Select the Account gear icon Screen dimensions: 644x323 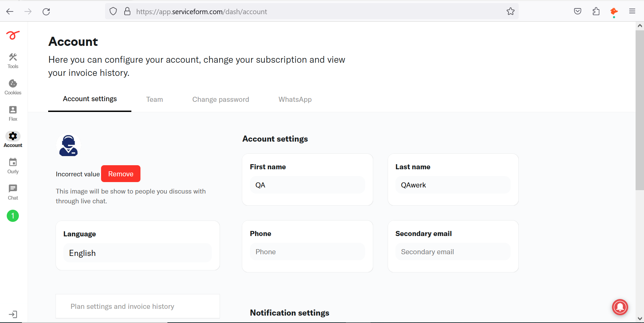(13, 136)
